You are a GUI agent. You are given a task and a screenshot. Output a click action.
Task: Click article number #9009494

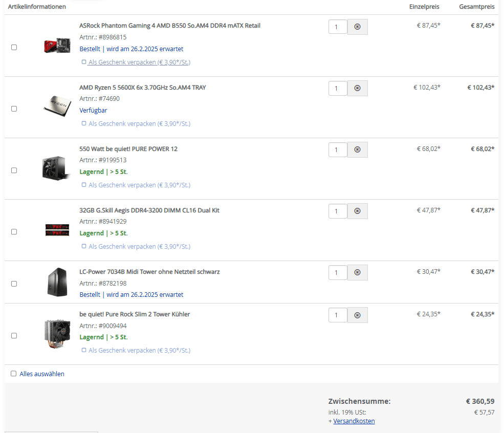point(113,326)
